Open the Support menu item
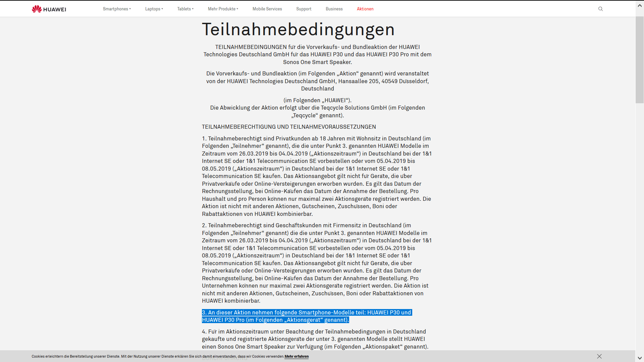This screenshot has height=362, width=644. [304, 9]
